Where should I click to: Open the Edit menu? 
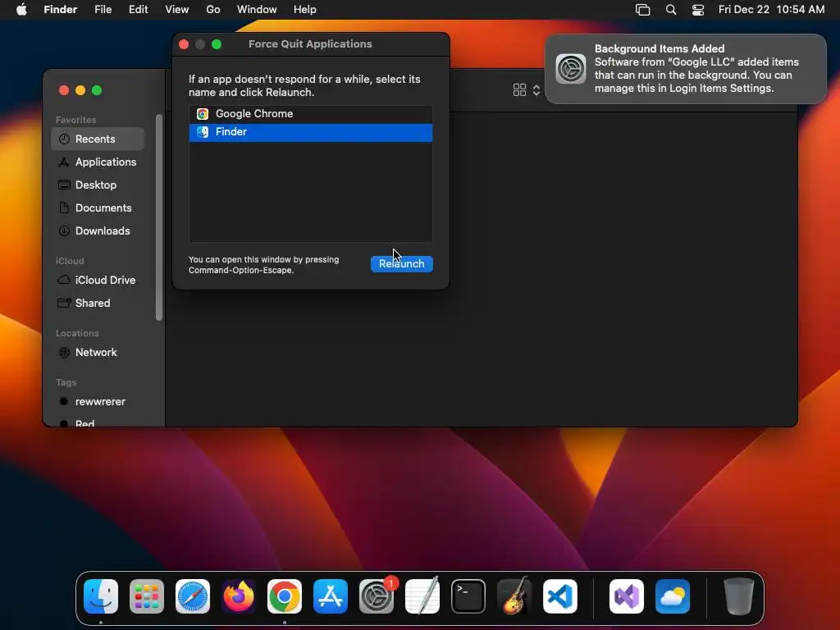click(138, 10)
